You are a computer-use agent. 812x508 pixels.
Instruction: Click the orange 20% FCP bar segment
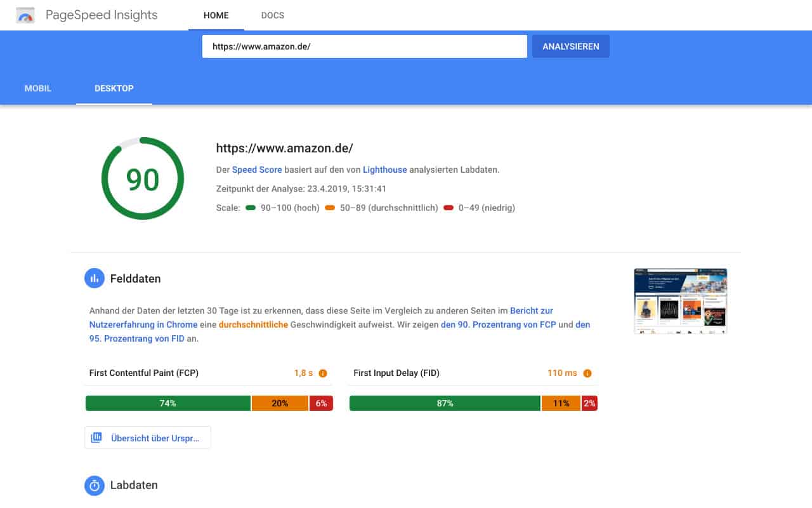pos(280,403)
